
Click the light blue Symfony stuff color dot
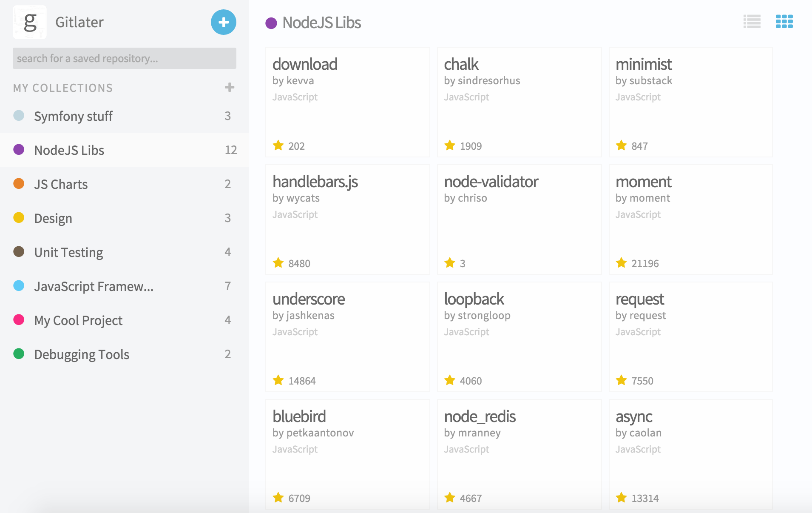[x=19, y=115]
